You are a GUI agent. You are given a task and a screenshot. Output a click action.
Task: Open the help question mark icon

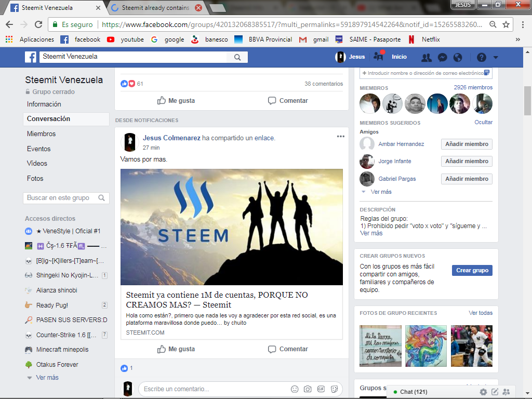click(x=481, y=57)
